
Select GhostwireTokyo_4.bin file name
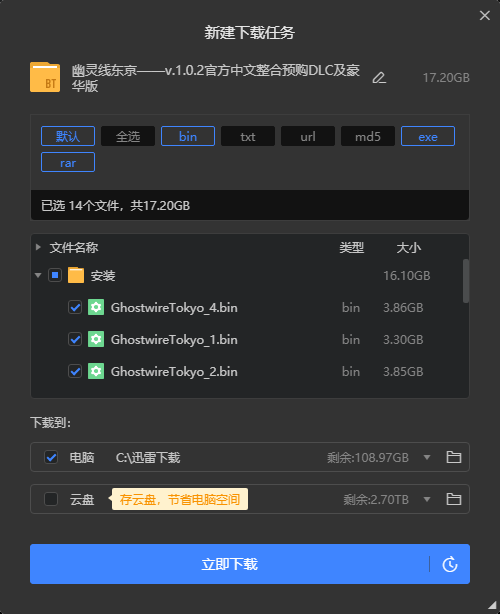[x=174, y=308]
